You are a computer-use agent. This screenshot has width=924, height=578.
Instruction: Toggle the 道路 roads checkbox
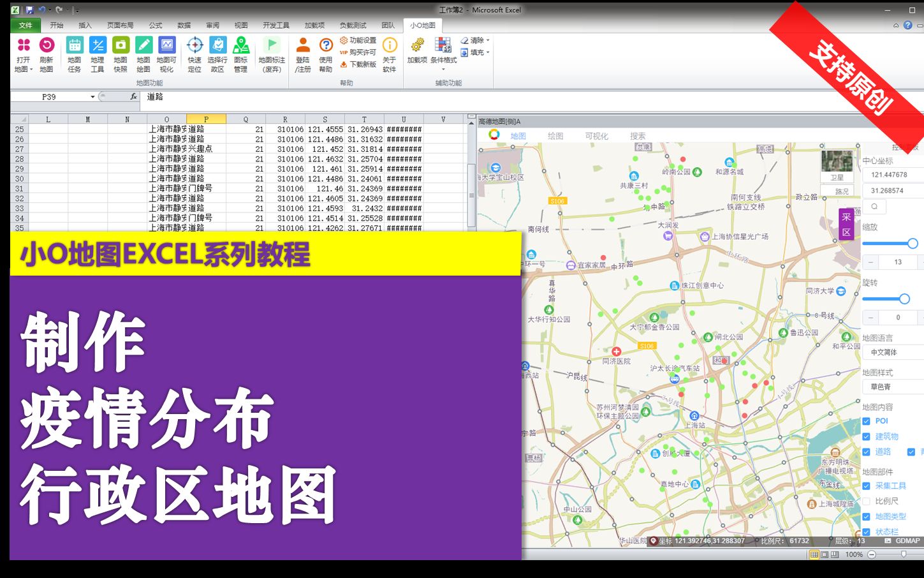click(x=866, y=452)
